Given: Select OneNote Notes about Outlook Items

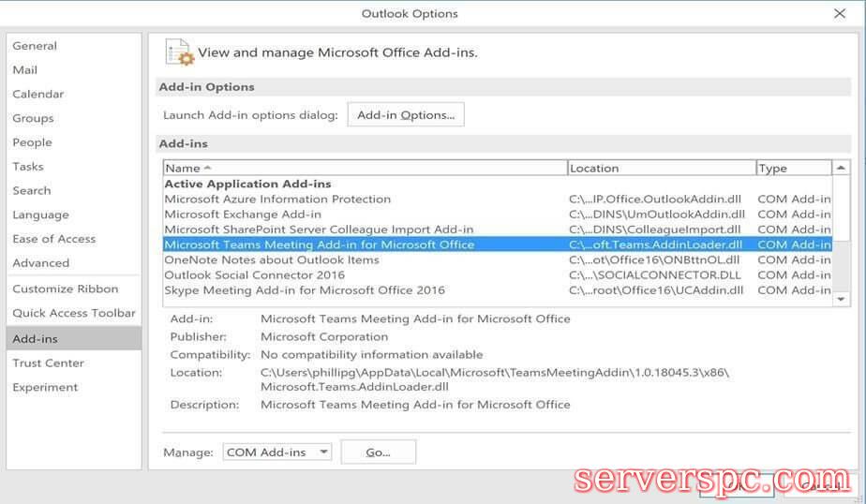Looking at the screenshot, I should pyautogui.click(x=272, y=259).
